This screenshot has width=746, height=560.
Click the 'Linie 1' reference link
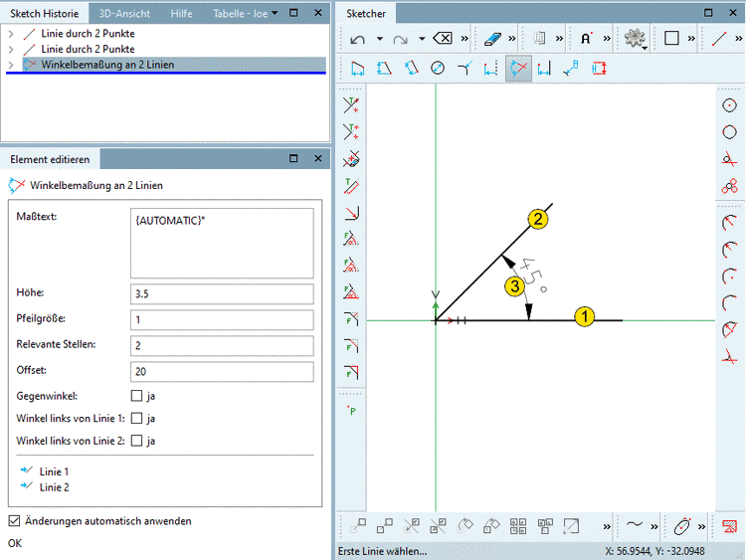pos(54,471)
